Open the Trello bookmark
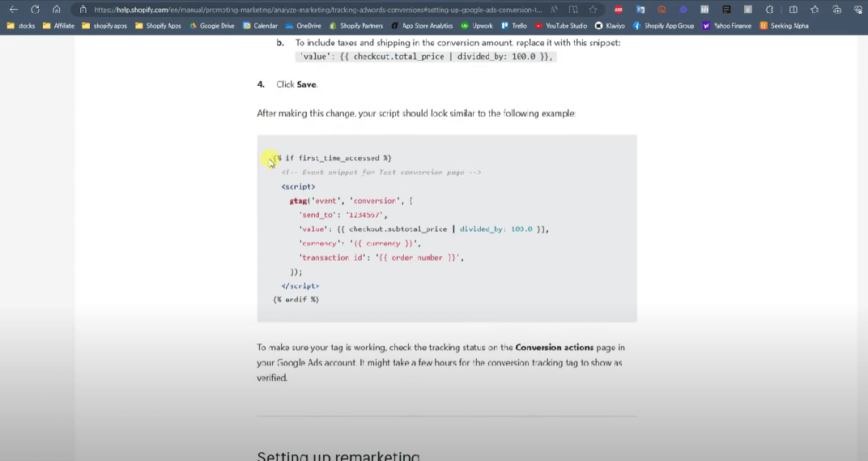Screen dimensions: 868x461 point(513,26)
